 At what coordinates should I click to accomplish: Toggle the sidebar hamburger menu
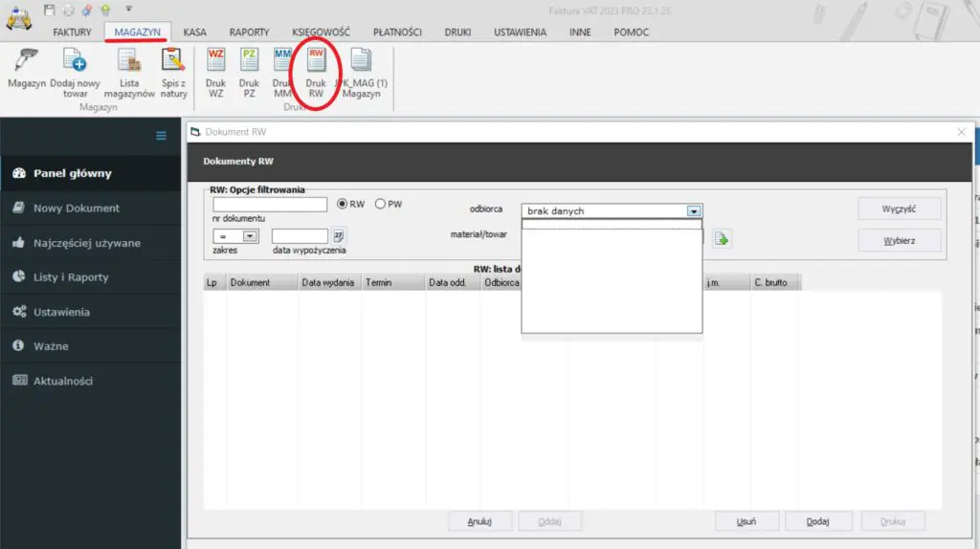click(162, 136)
